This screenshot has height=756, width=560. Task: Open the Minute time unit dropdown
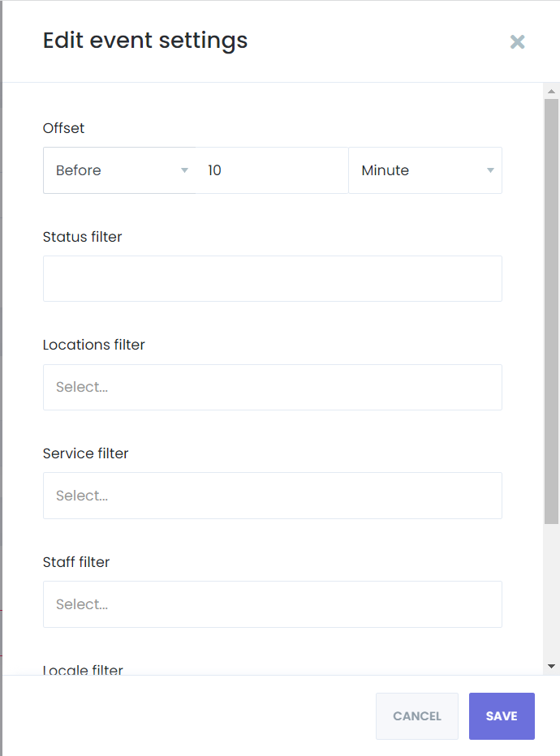point(422,170)
